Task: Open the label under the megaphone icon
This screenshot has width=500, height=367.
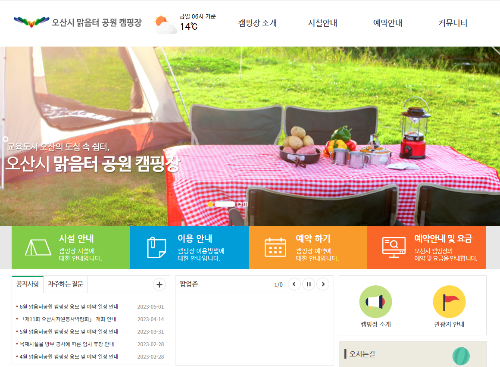Action: coord(376,324)
